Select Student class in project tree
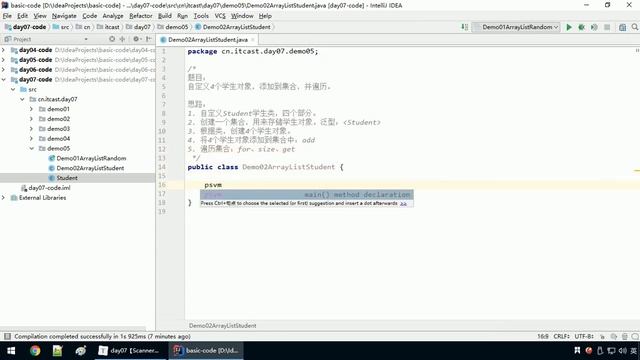 tap(67, 178)
